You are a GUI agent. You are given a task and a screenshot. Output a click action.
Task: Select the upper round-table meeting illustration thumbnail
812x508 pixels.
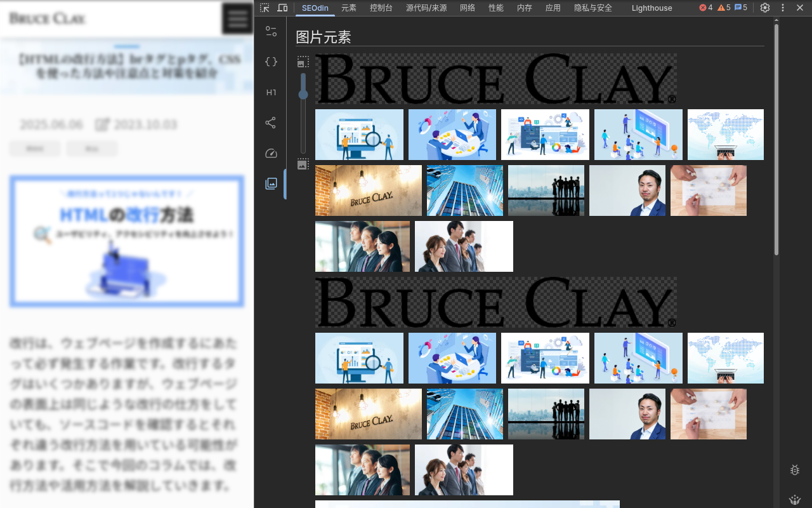[x=452, y=135]
